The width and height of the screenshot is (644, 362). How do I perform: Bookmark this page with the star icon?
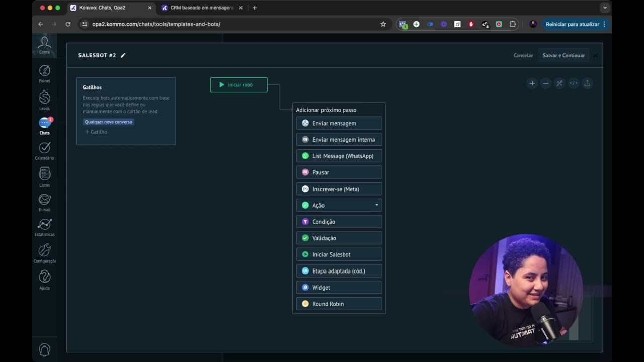pos(383,24)
